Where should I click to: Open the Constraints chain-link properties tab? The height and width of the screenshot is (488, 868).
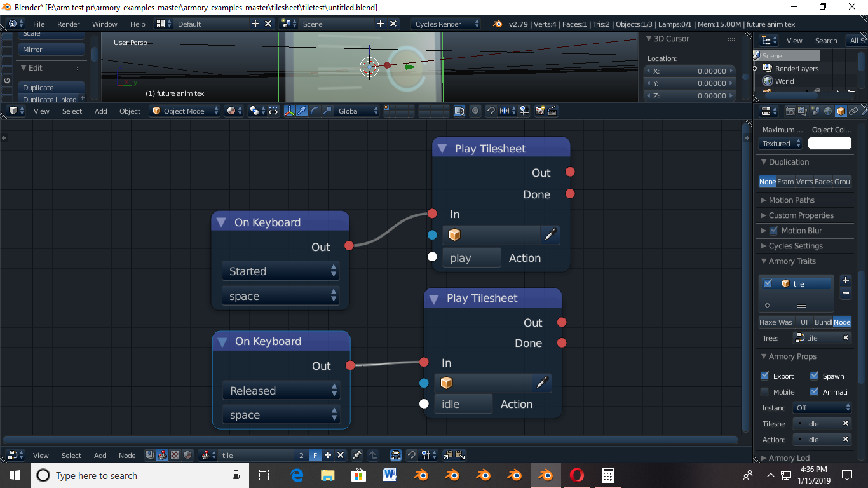(x=853, y=111)
